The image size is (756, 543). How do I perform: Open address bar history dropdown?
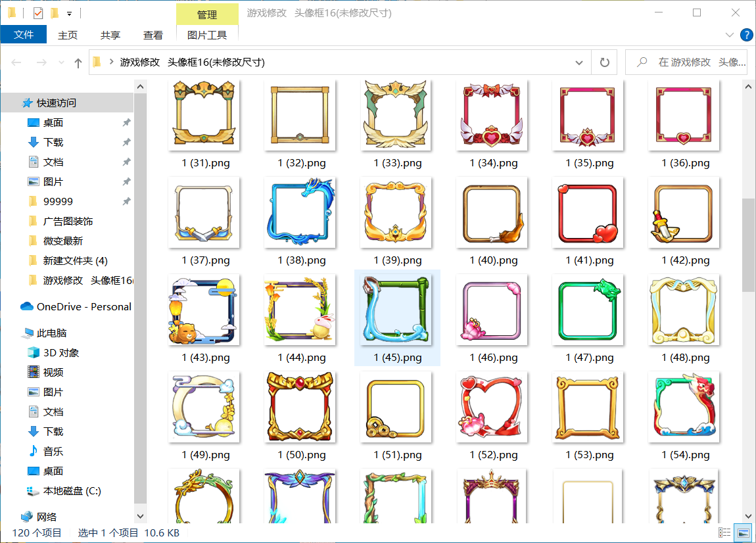pyautogui.click(x=579, y=62)
